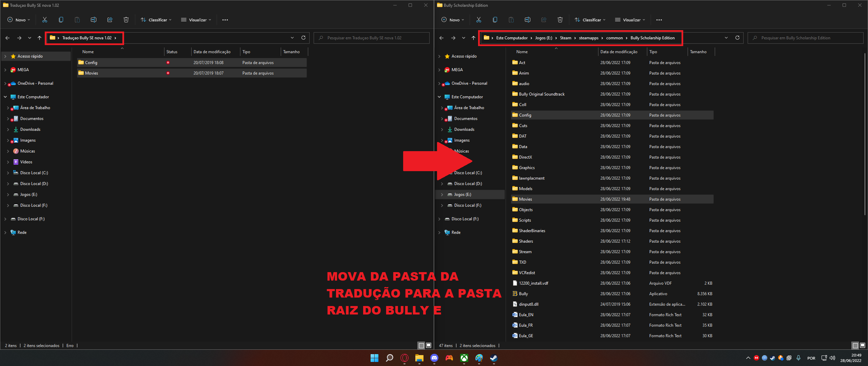Click the Copy icon in right window toolbar
This screenshot has width=868, height=366.
pos(495,20)
